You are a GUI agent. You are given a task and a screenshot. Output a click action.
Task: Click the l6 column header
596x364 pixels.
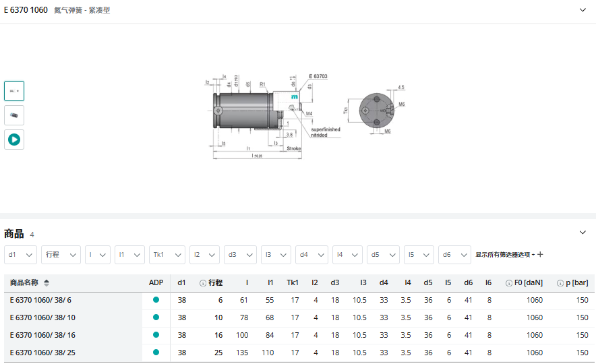tap(488, 282)
